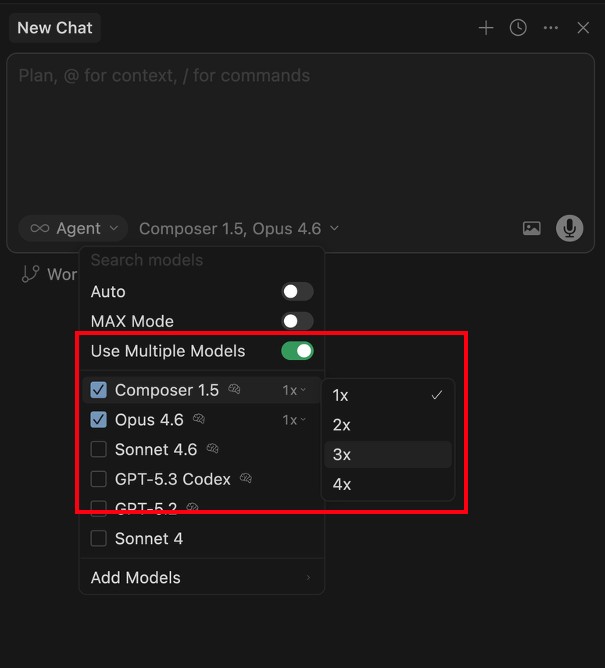Select the 3x option in multiplier menu
The height and width of the screenshot is (668, 605).
click(342, 454)
